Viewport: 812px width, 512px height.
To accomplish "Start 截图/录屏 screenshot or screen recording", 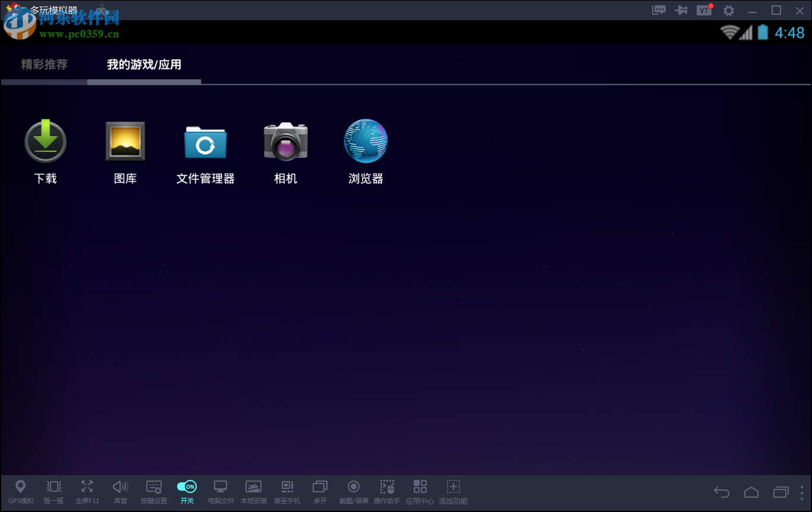I will [353, 492].
